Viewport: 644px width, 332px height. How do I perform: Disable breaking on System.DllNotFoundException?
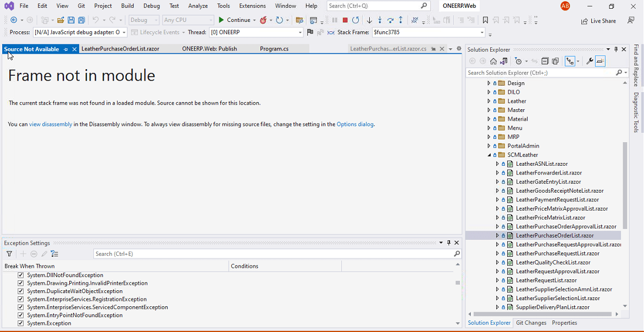(20, 275)
